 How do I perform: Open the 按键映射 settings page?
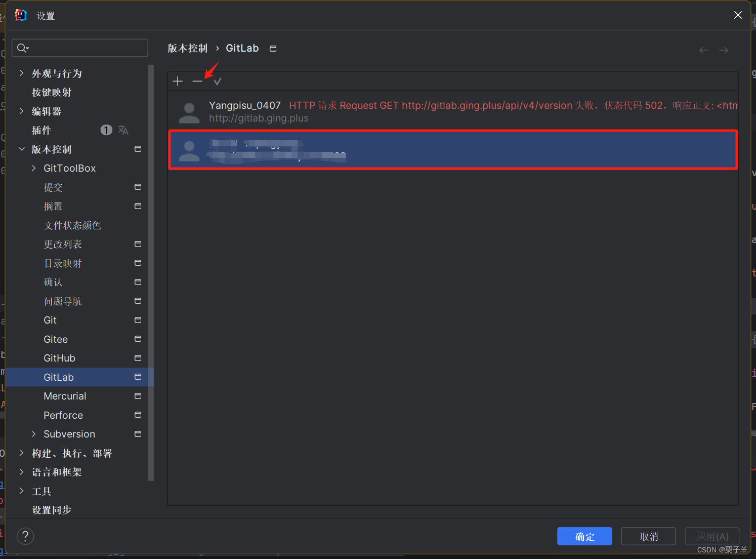[52, 92]
